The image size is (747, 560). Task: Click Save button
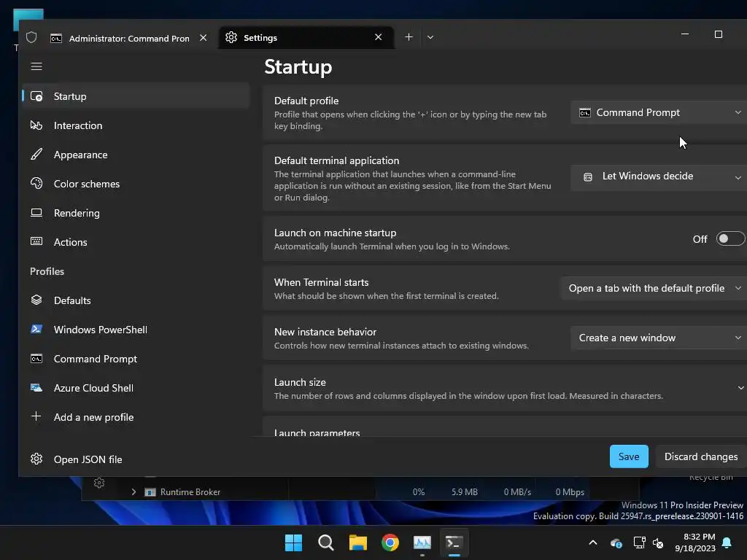629,456
